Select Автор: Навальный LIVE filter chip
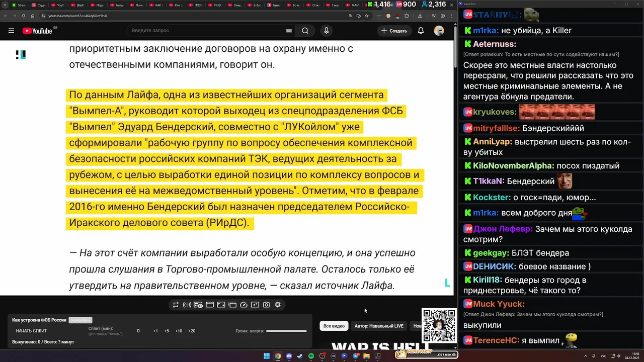The width and height of the screenshot is (644, 362). [379, 326]
